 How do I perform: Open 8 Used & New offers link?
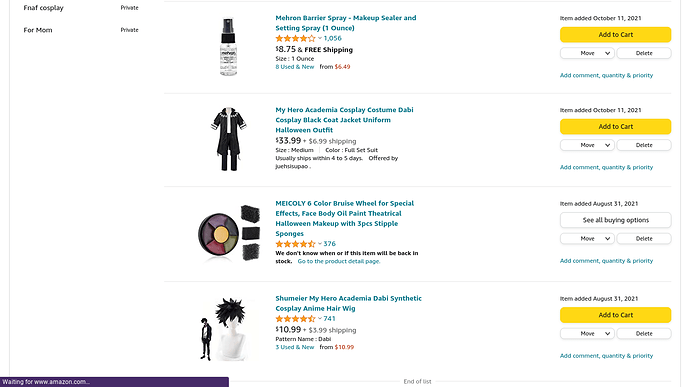click(295, 67)
